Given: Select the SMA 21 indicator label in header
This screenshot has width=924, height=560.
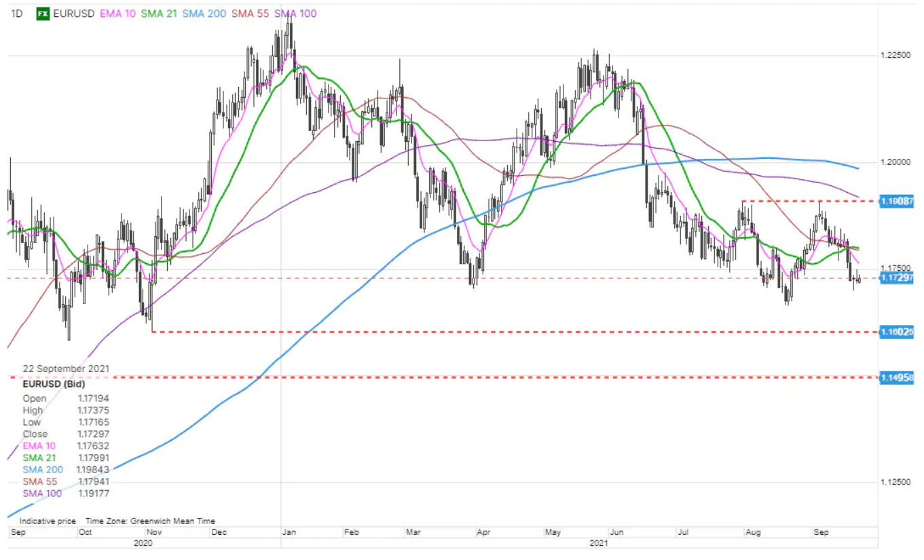Looking at the screenshot, I should [158, 14].
